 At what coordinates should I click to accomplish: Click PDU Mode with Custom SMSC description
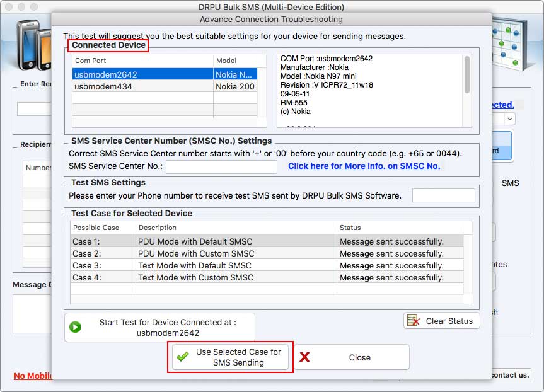197,253
